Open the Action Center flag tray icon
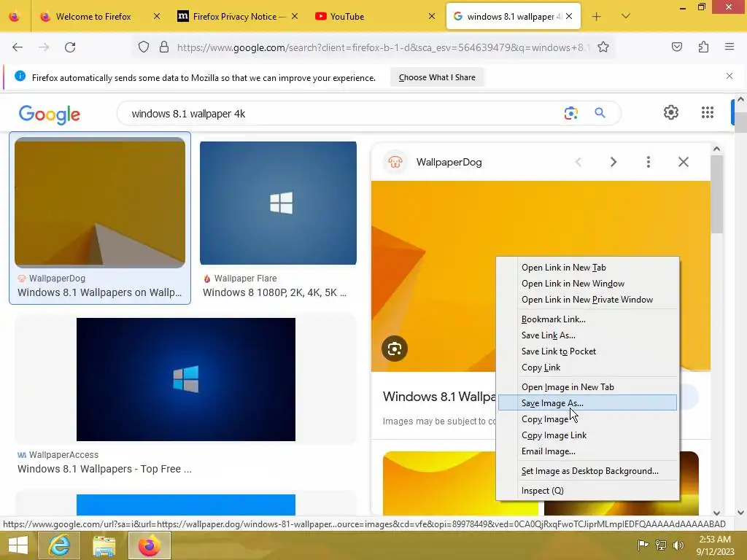Viewport: 747px width, 560px height. point(643,545)
